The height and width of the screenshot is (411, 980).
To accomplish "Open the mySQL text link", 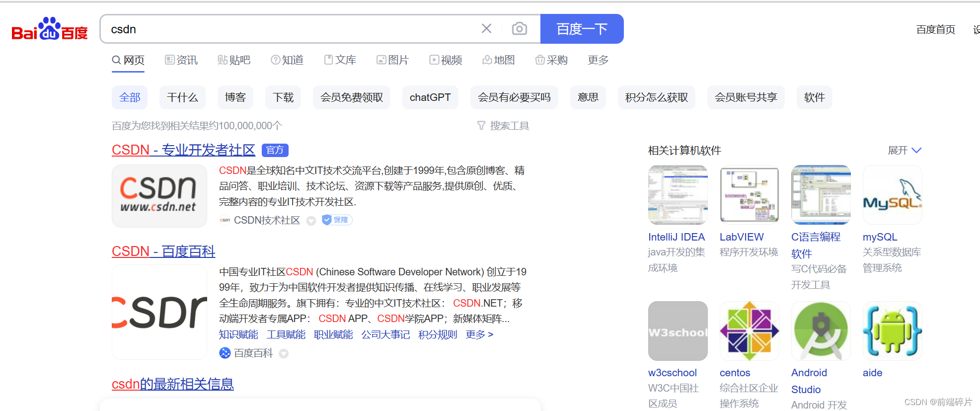I will pos(880,237).
